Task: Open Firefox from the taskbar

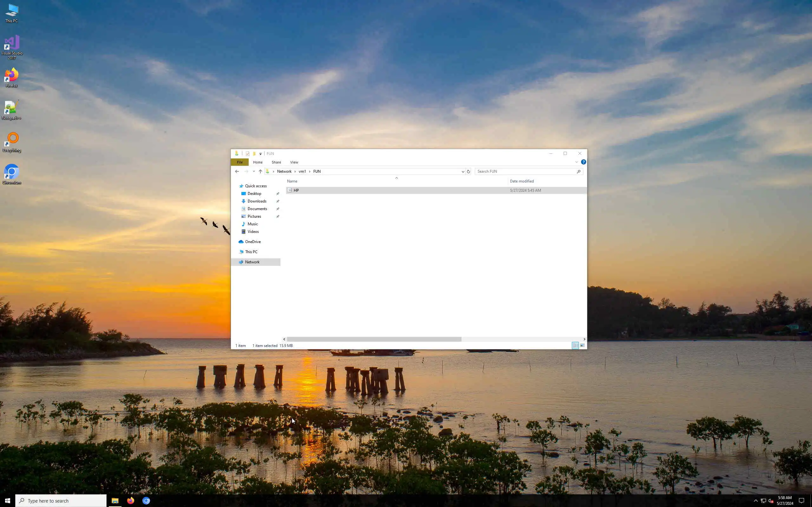Action: pos(131,501)
